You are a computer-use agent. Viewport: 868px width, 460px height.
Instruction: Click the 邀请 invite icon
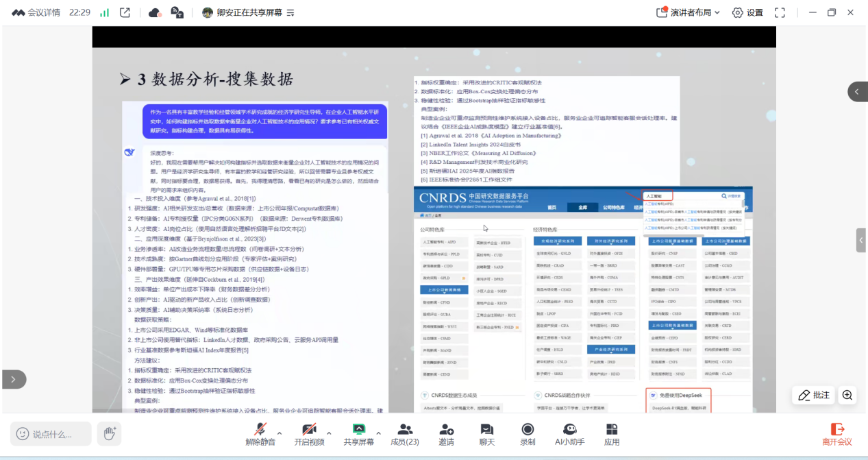pos(447,433)
